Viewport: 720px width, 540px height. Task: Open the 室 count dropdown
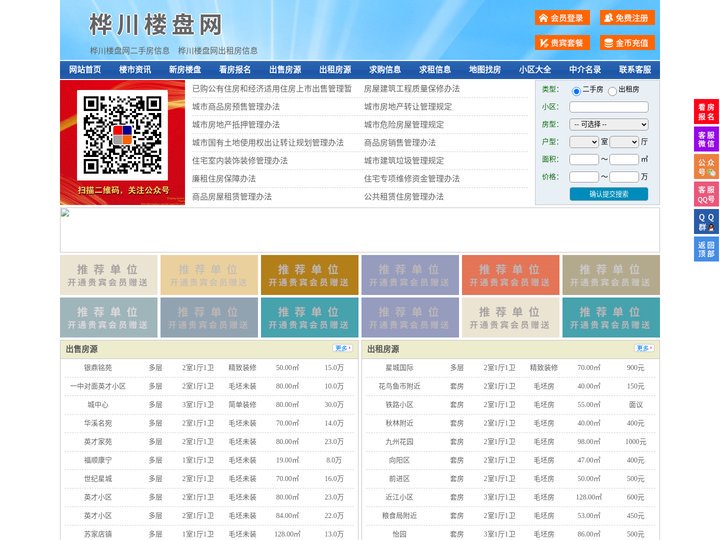(584, 142)
